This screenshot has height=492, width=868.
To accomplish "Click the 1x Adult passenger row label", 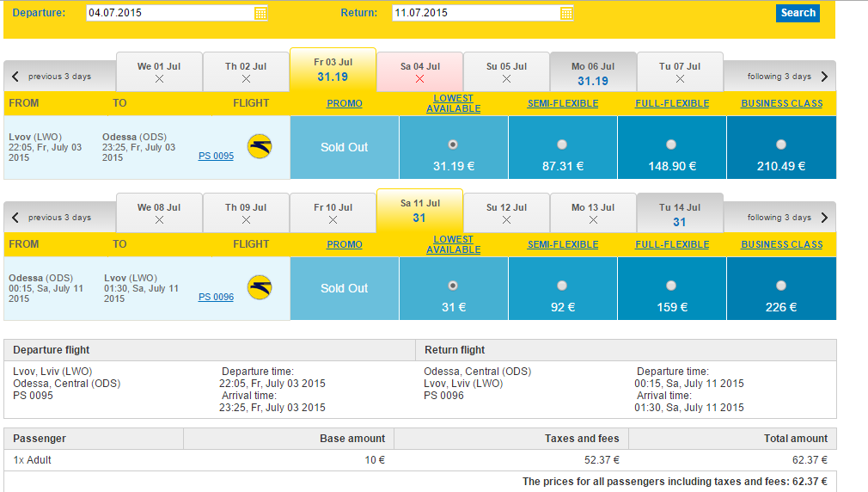I will [x=32, y=460].
